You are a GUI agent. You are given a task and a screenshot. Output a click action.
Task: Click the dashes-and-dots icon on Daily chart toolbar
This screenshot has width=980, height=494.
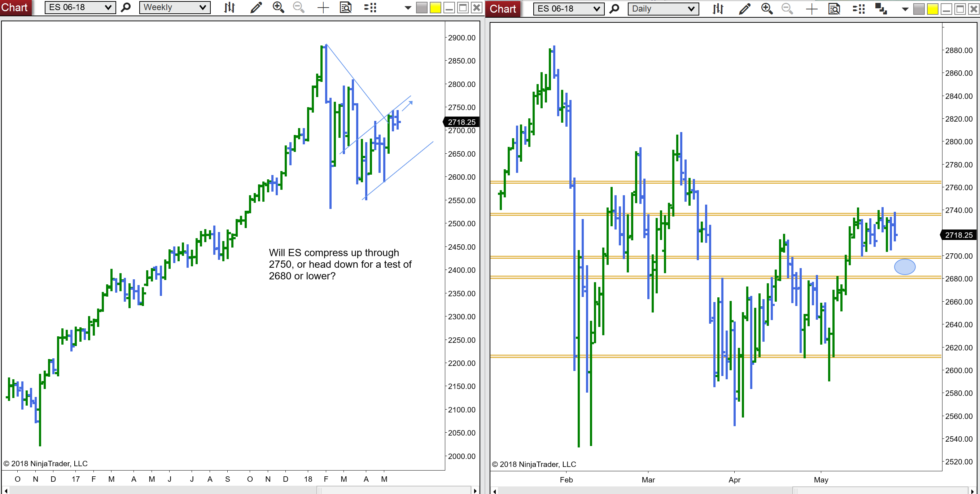point(858,9)
